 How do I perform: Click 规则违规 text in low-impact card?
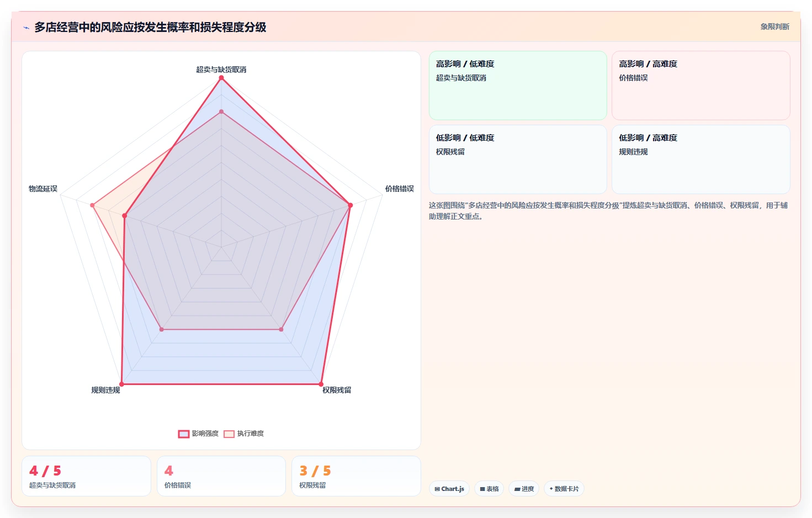coord(633,152)
